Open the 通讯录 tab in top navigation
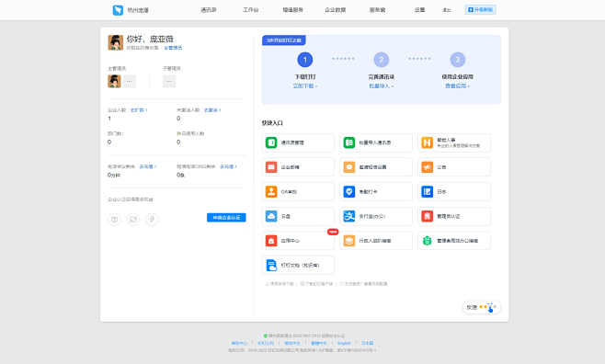The width and height of the screenshot is (605, 364). (209, 10)
